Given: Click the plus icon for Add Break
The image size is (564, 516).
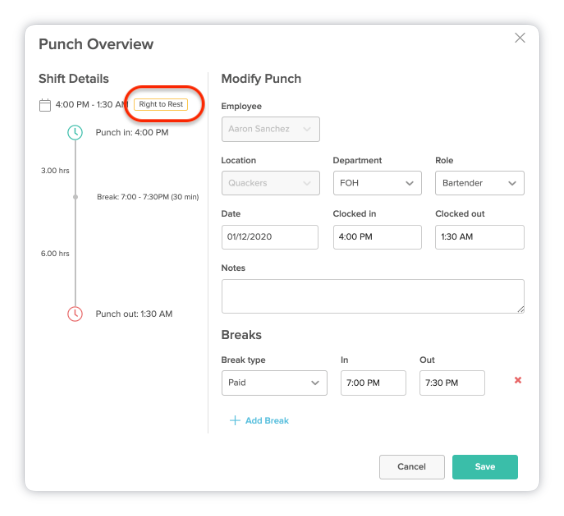Looking at the screenshot, I should [x=235, y=420].
